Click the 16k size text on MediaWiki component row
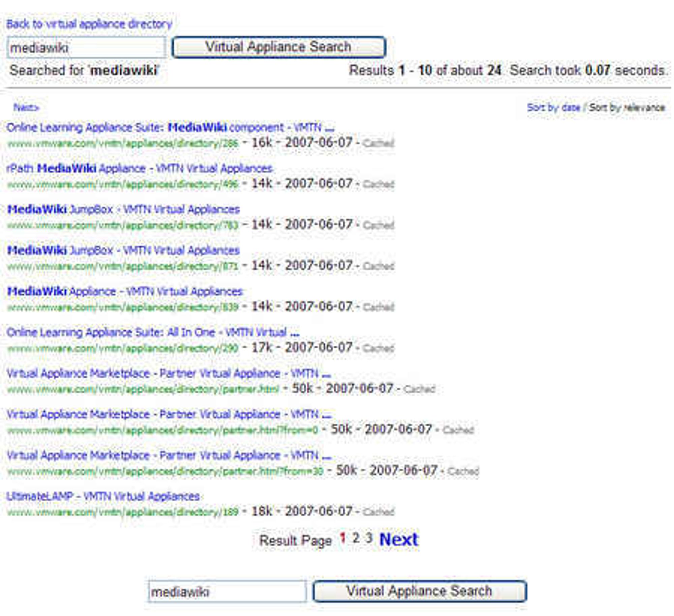Screen dimensions: 674x616 click(x=262, y=142)
